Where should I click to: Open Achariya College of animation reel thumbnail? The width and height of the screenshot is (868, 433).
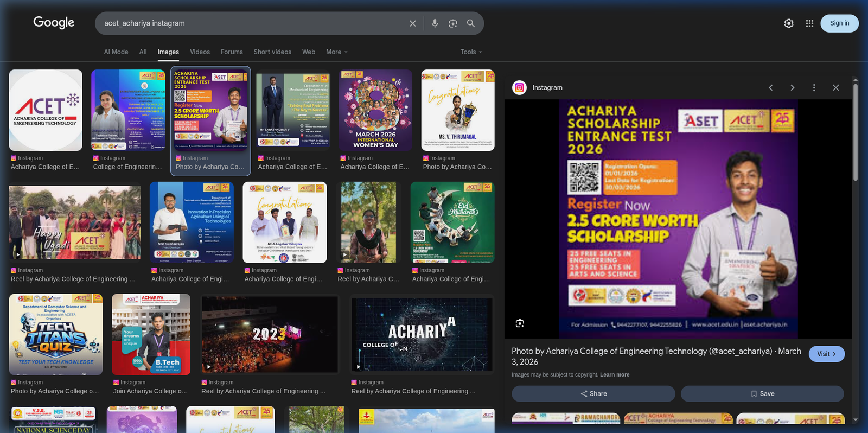[x=422, y=335]
